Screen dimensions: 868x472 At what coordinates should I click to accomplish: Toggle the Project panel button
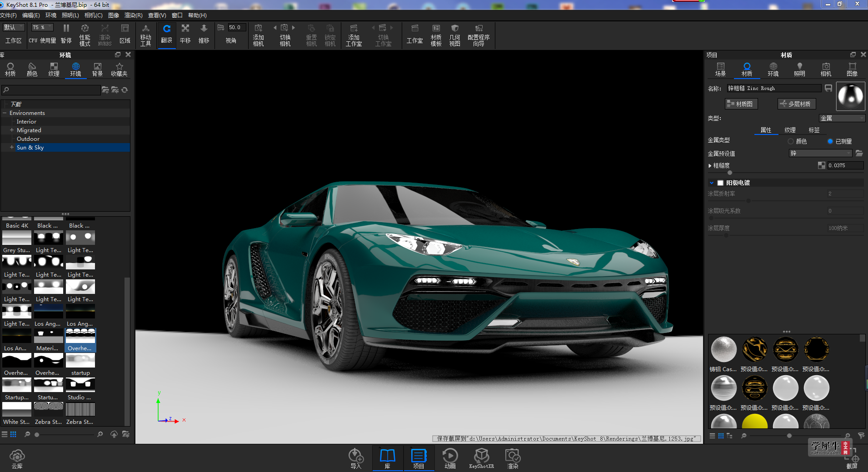419,458
